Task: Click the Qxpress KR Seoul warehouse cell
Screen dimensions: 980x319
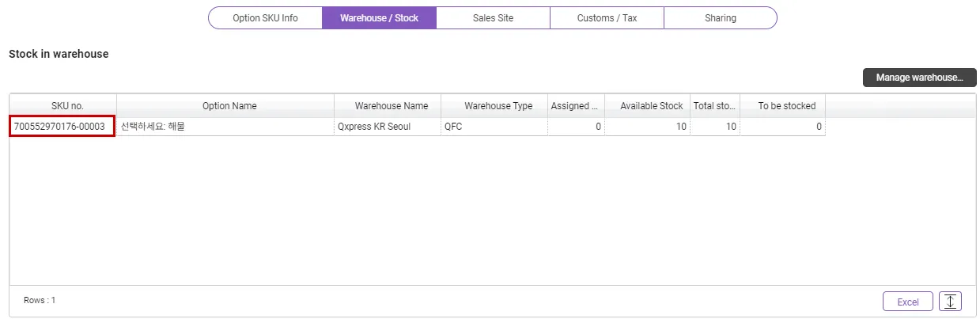Action: point(387,127)
